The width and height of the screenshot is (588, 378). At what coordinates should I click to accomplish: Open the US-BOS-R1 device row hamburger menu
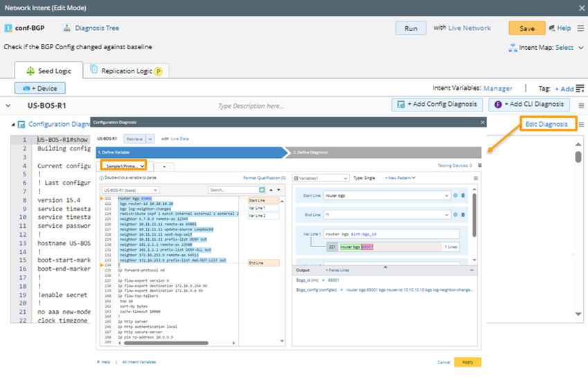pyautogui.click(x=581, y=106)
